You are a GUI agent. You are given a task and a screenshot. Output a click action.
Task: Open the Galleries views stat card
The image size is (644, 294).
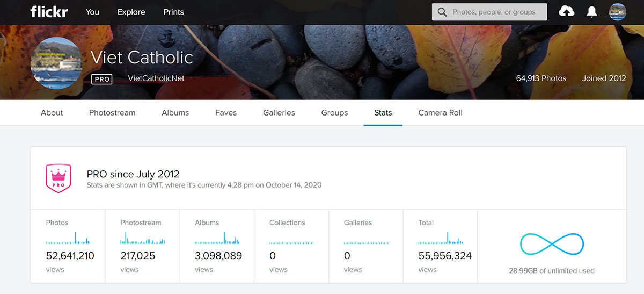[366, 246]
